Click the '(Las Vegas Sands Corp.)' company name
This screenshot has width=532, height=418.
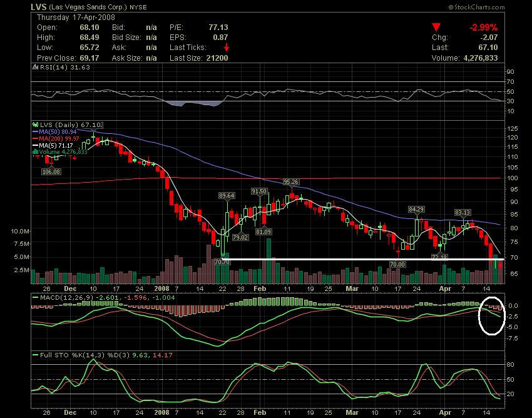(x=88, y=7)
